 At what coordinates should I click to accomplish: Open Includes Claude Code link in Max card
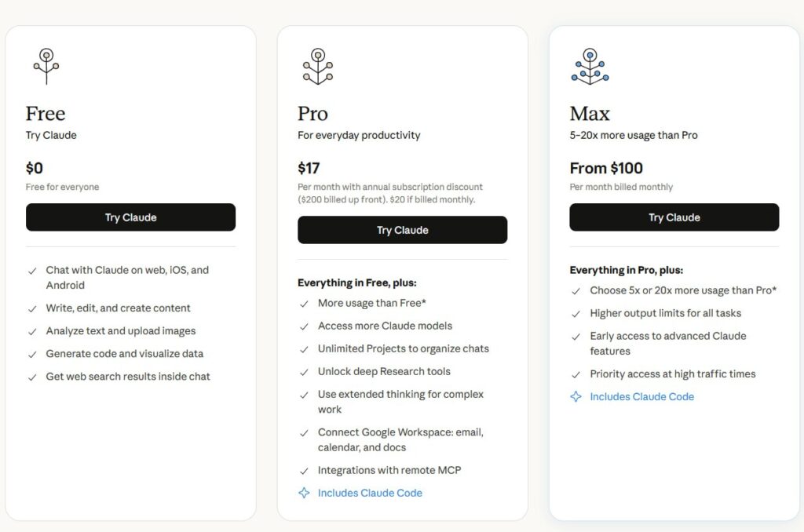click(641, 397)
